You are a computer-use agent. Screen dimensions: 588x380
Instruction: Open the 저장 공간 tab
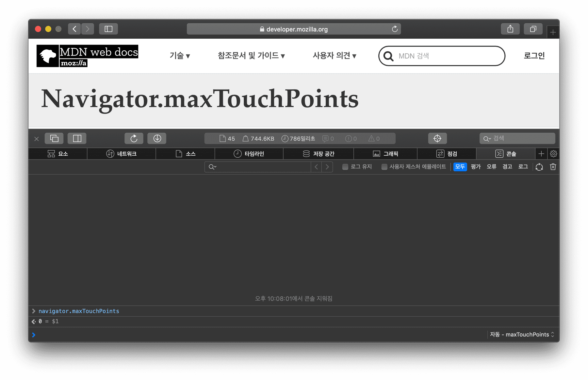(318, 154)
